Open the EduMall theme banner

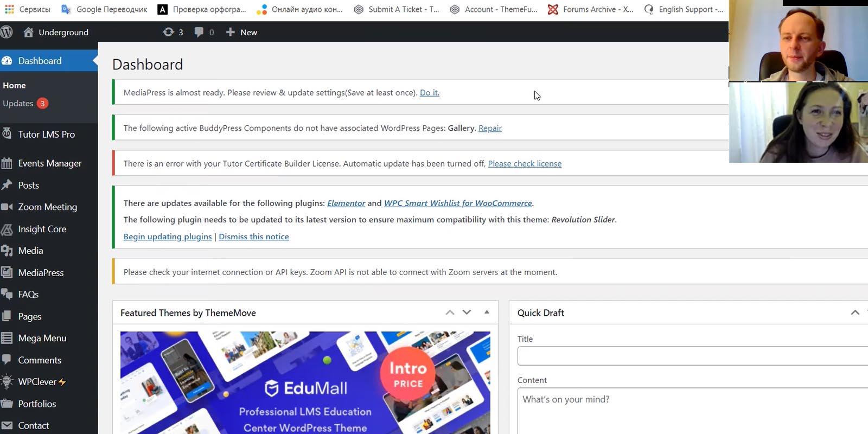pos(305,382)
